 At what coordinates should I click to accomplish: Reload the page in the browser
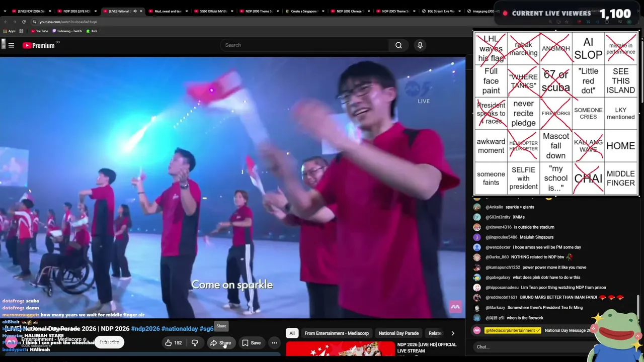coord(24,22)
